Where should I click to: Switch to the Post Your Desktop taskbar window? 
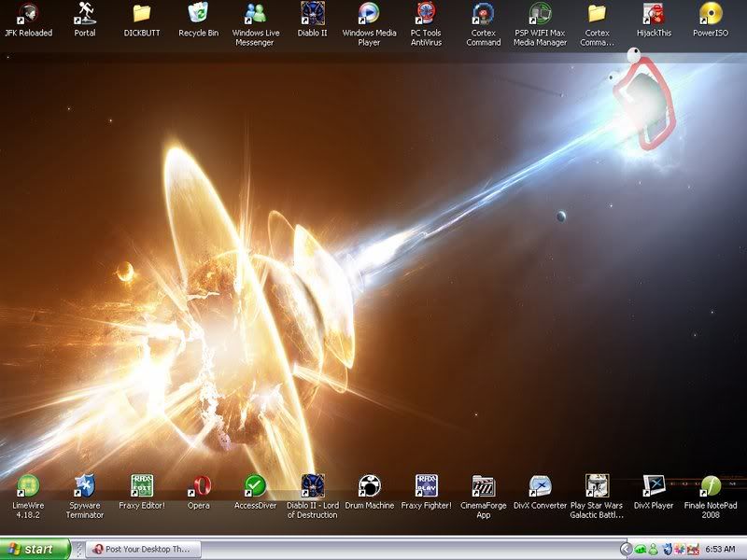point(140,549)
